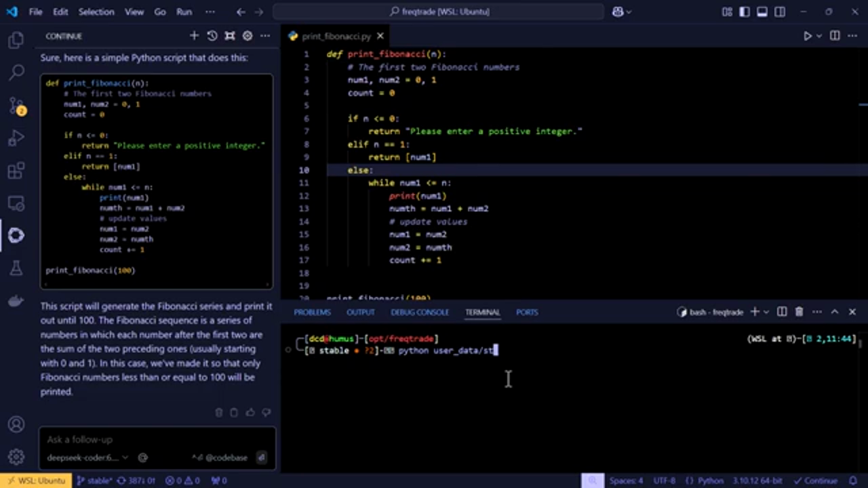Select the print_fibonacci.py editor tab
The image size is (868, 488).
coord(336,36)
